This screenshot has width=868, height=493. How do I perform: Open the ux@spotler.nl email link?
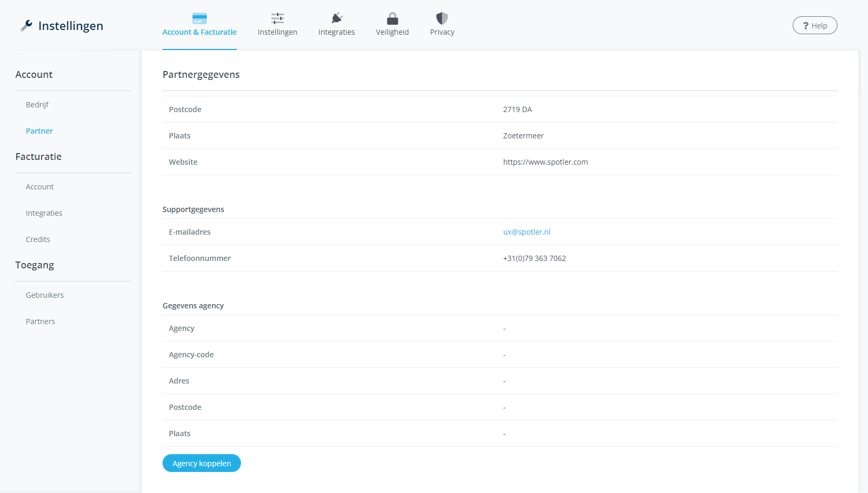click(x=527, y=232)
